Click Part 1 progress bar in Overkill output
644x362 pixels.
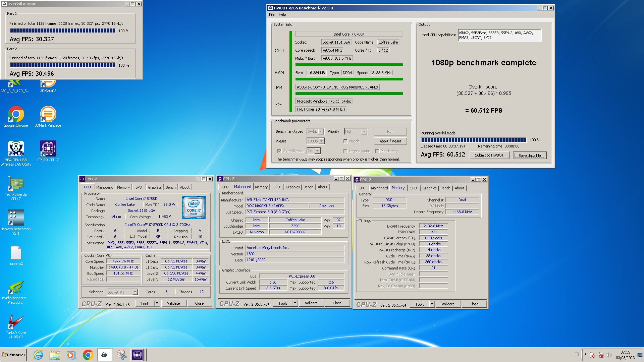pos(62,31)
